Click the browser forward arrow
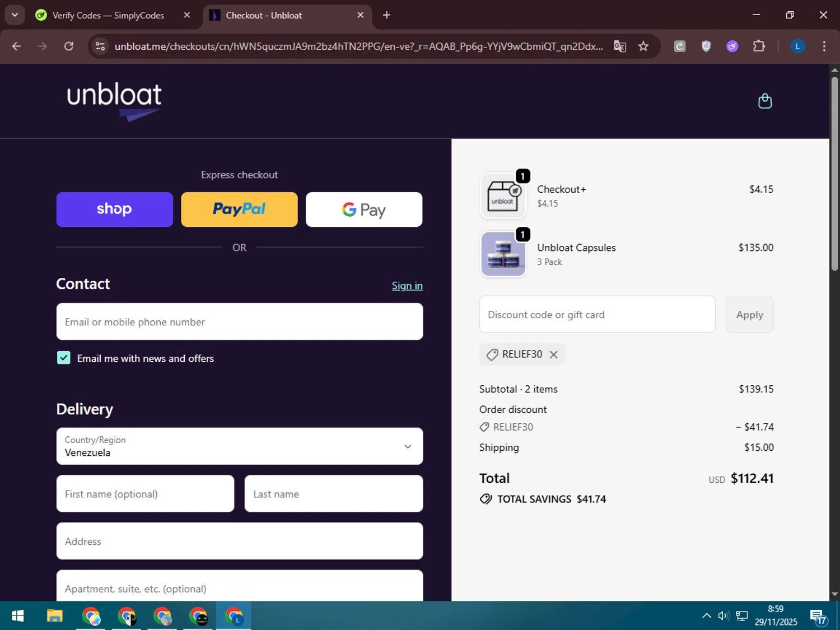Image resolution: width=840 pixels, height=630 pixels. point(43,46)
